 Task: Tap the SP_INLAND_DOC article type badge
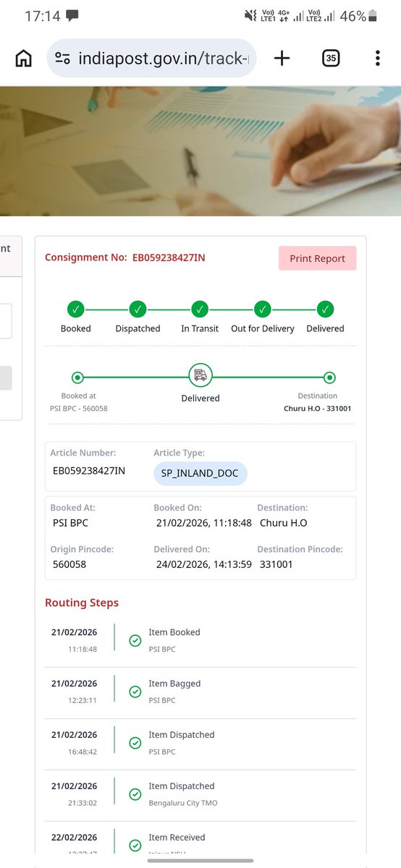(x=200, y=474)
